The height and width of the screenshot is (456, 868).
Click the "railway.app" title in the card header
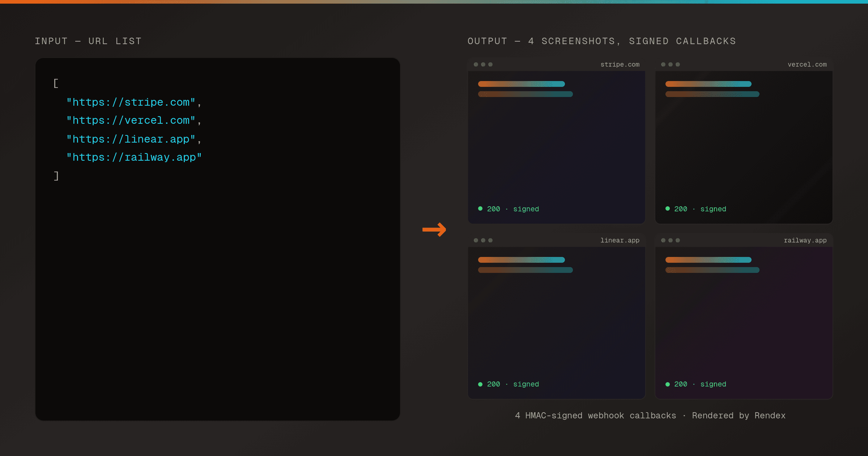pyautogui.click(x=805, y=240)
